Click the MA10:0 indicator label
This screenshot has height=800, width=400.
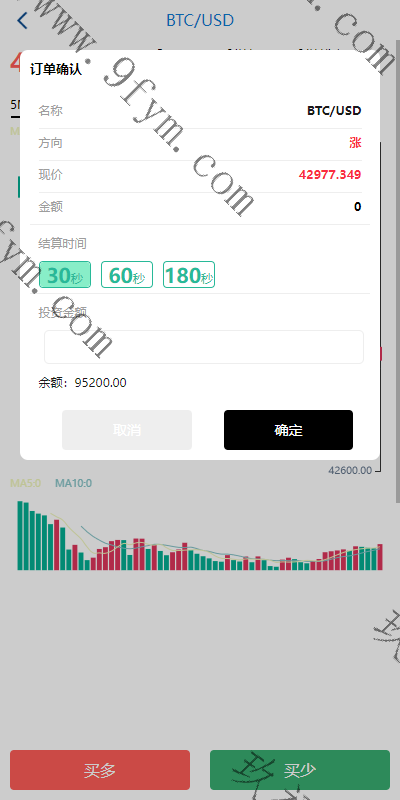[73, 483]
